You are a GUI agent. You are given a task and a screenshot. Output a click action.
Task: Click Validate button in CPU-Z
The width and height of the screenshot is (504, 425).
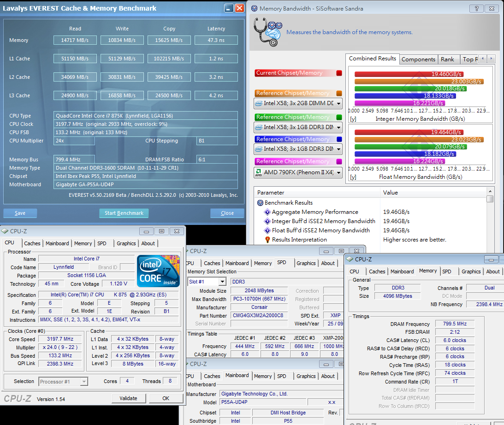(x=129, y=398)
